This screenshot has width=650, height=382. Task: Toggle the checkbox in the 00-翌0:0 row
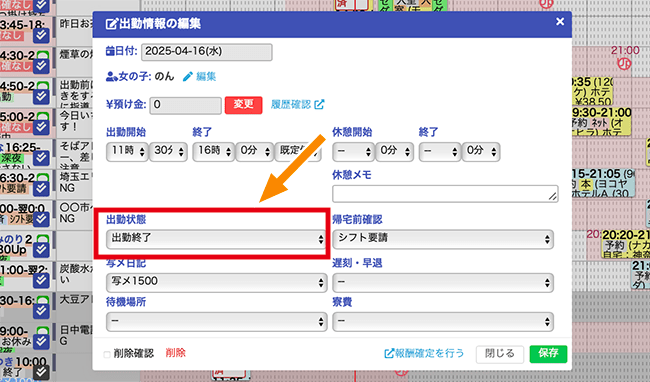click(41, 219)
